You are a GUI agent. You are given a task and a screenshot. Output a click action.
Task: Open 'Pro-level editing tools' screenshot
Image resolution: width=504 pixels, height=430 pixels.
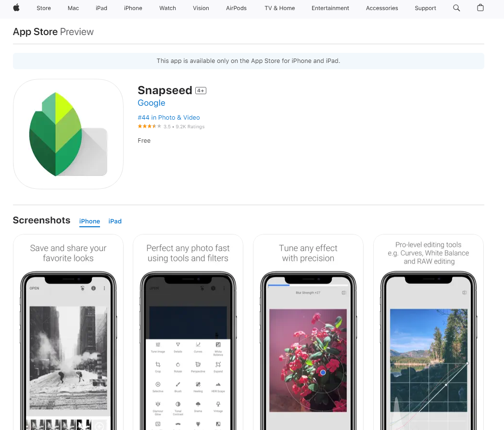[x=428, y=332]
